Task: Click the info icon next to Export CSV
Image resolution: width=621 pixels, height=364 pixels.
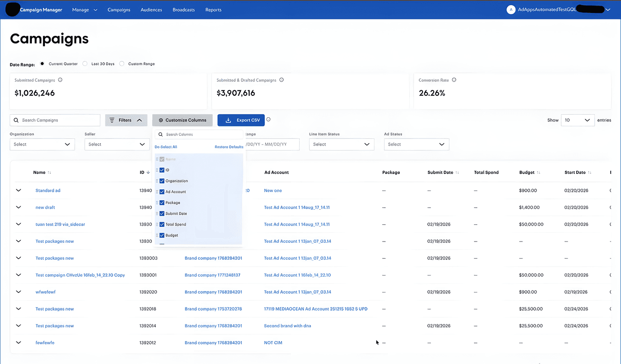Action: coord(268,120)
